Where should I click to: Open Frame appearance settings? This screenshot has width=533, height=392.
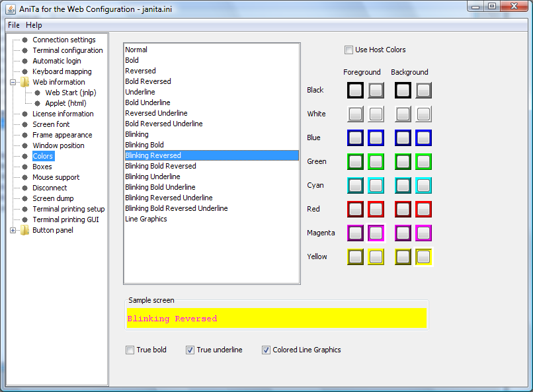[x=62, y=135]
